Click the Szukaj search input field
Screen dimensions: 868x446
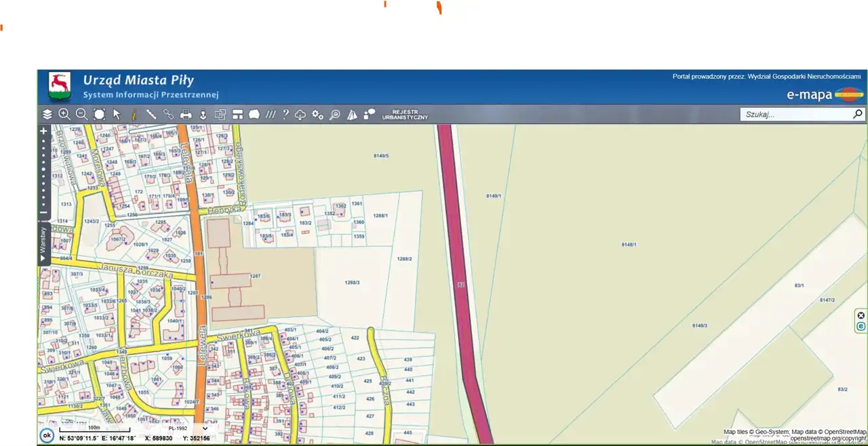tap(795, 115)
